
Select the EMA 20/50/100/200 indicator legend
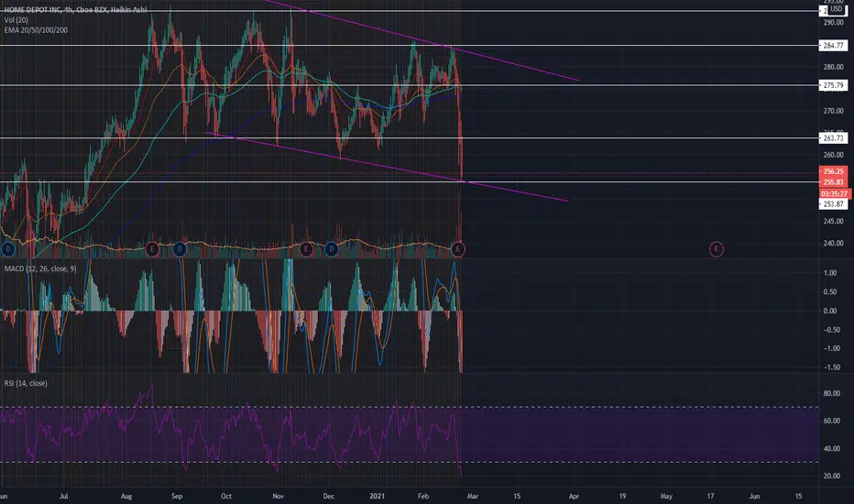pos(36,30)
